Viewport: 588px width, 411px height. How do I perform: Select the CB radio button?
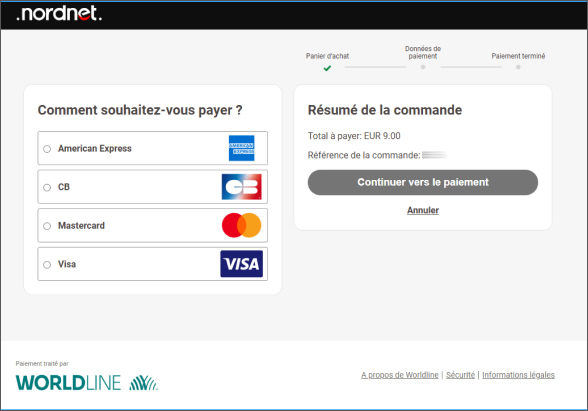coord(47,188)
